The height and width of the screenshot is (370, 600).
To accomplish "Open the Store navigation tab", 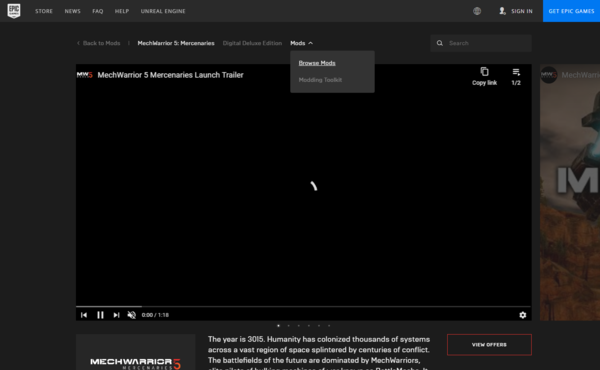I will click(44, 11).
